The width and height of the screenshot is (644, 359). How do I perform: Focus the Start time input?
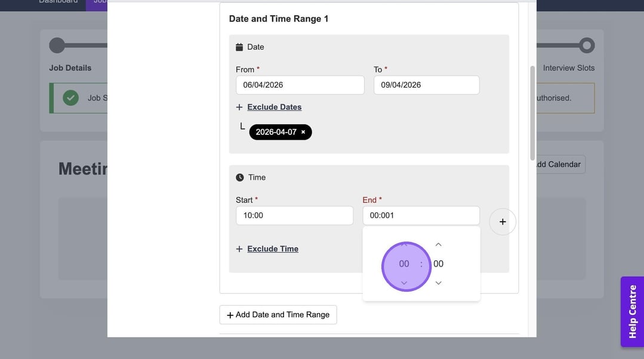pyautogui.click(x=294, y=215)
